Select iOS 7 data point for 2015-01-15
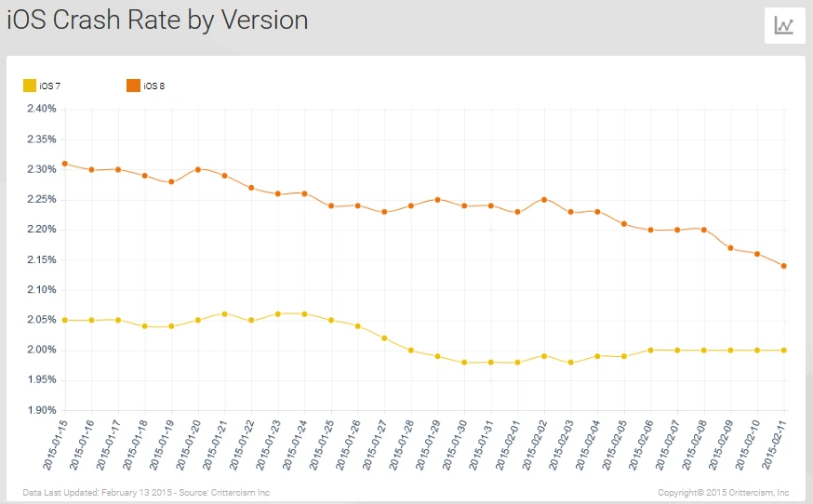Screen dimensions: 813x504 [64, 320]
